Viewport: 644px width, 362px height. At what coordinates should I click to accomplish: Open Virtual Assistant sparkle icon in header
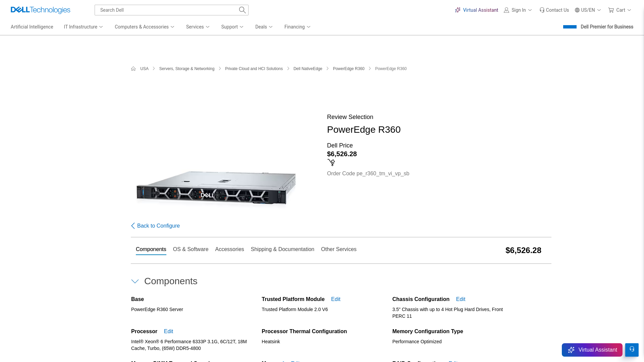(x=458, y=10)
